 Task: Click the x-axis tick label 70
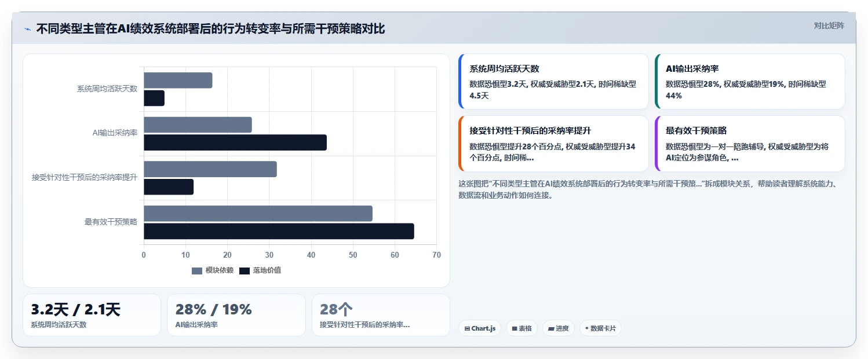(436, 255)
